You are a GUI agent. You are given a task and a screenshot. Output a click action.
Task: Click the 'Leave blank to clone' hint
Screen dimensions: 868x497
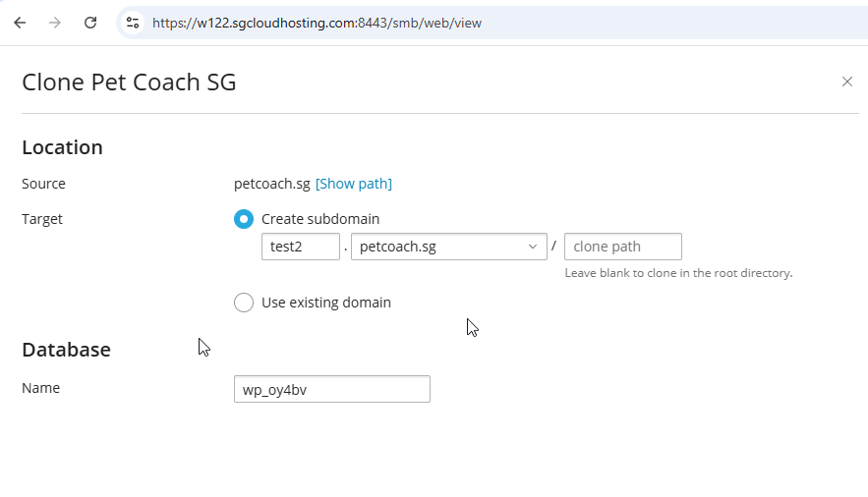(678, 273)
